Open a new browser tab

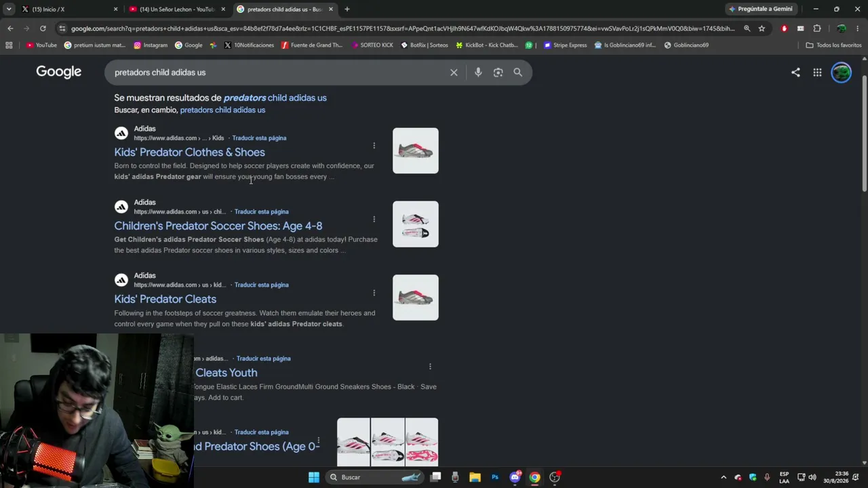[347, 9]
